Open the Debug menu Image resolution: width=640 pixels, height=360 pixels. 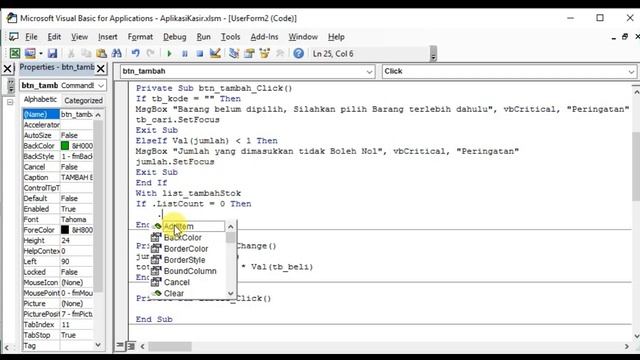click(x=174, y=37)
